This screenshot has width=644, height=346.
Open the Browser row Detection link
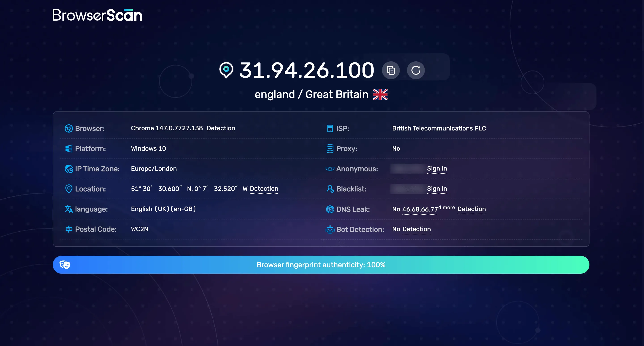[x=221, y=128]
